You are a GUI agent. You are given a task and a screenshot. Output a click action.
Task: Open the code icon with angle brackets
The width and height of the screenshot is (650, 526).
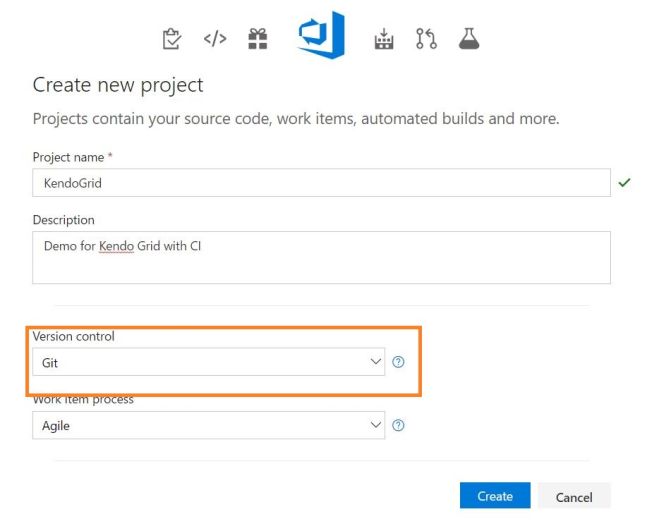click(x=215, y=39)
